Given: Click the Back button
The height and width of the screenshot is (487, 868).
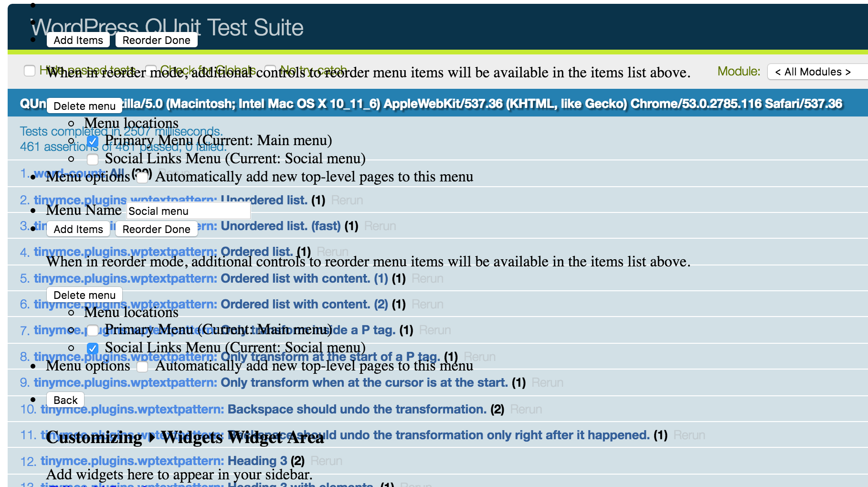Looking at the screenshot, I should 65,400.
